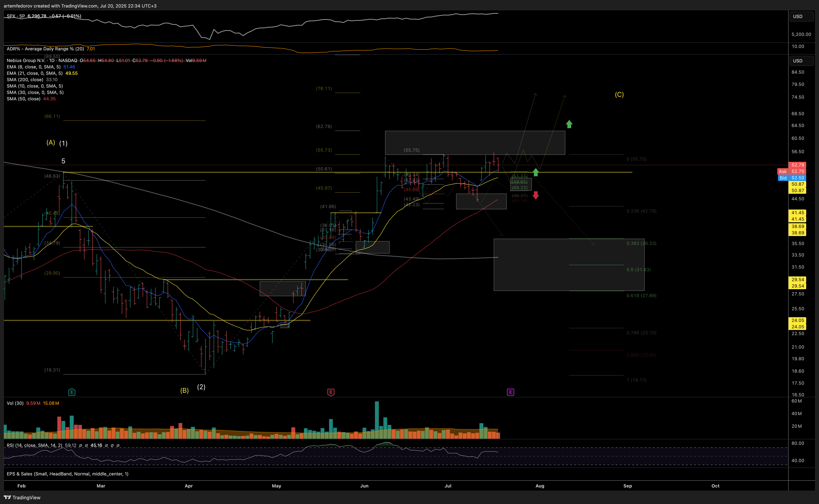Image resolution: width=819 pixels, height=504 pixels.
Task: Click the purple upcoming earnings E marker
Action: pyautogui.click(x=510, y=392)
